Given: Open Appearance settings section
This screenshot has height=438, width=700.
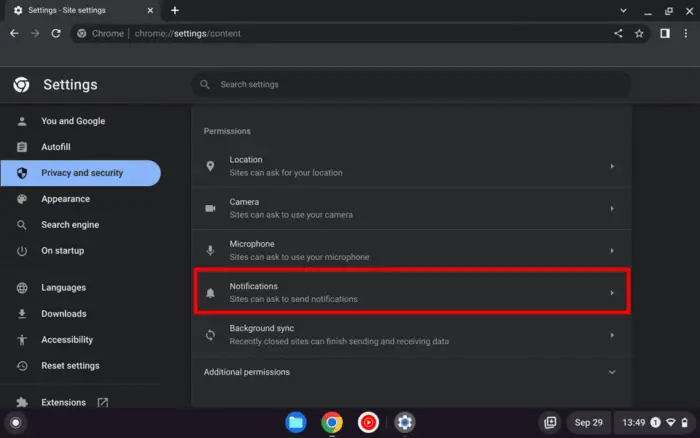Looking at the screenshot, I should pos(80,199).
